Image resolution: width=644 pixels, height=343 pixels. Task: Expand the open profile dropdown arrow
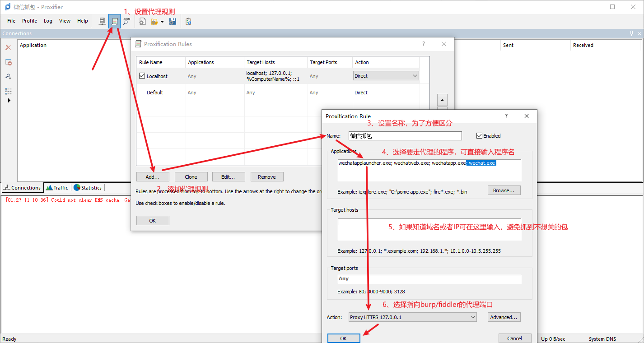[162, 22]
